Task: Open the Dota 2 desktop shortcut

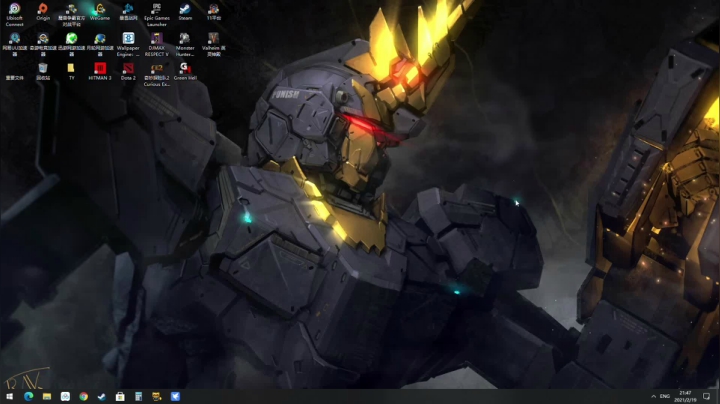Action: pos(128,72)
